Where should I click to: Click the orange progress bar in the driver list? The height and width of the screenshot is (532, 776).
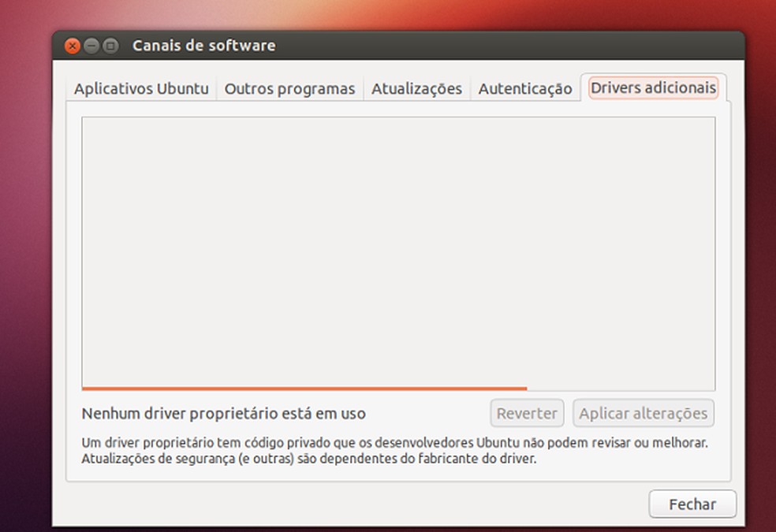click(x=304, y=389)
